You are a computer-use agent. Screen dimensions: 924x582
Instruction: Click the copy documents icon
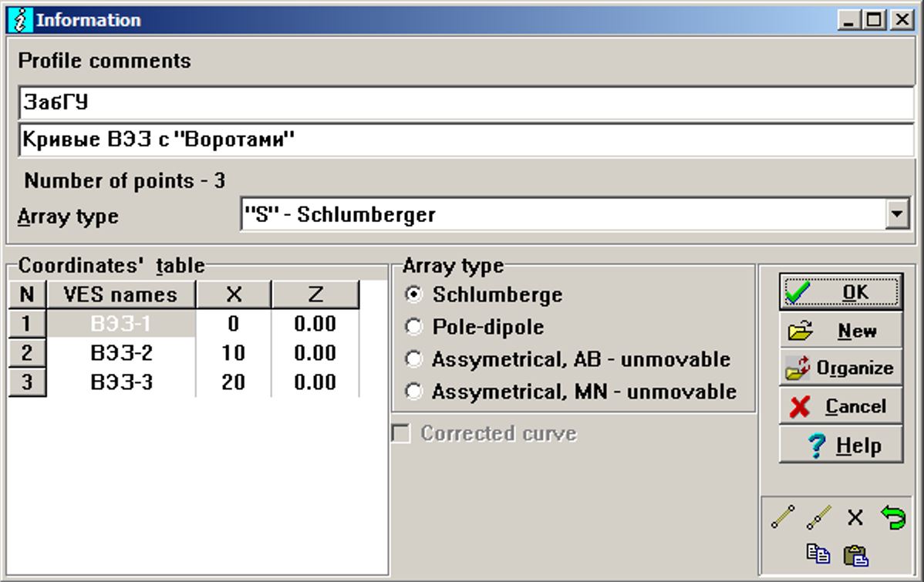(818, 554)
